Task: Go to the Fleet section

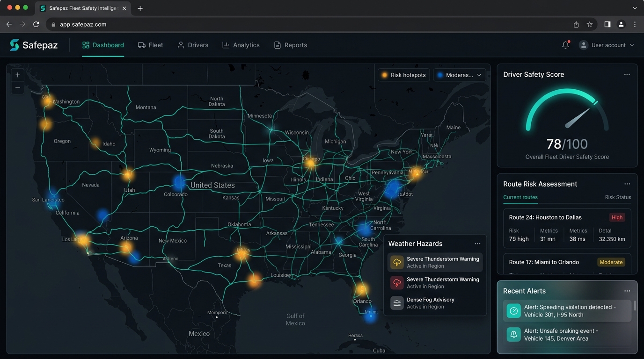Action: point(150,45)
